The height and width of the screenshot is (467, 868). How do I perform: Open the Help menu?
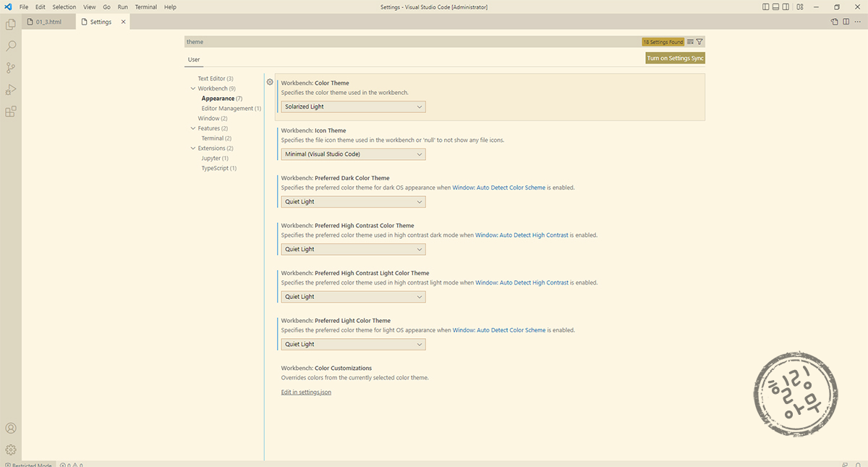170,7
